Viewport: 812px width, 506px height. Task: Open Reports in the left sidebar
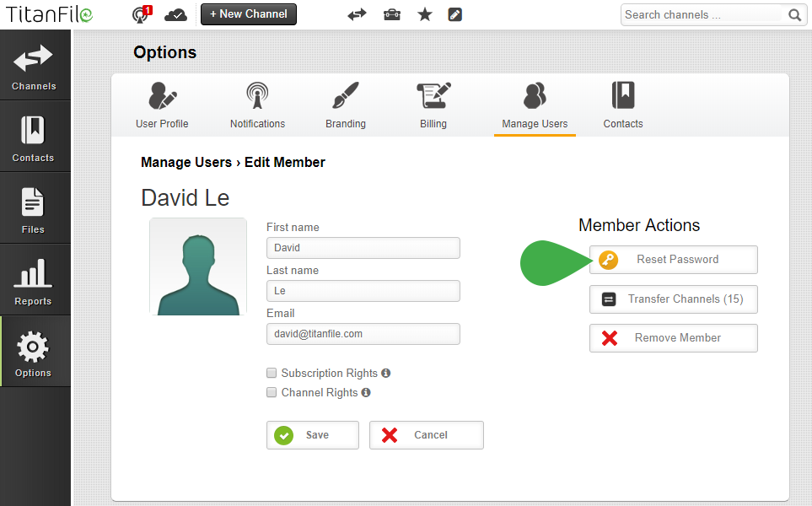coord(34,281)
